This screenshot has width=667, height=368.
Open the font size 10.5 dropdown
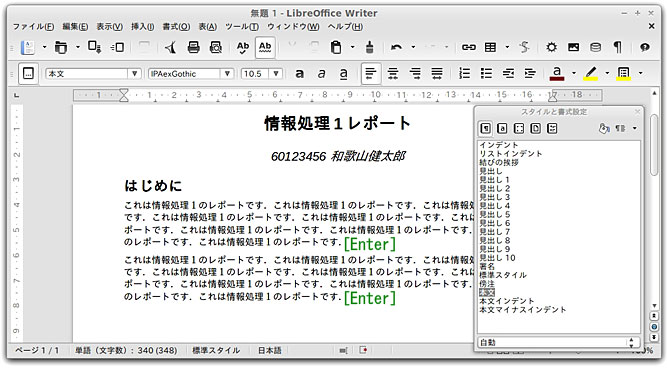[276, 74]
